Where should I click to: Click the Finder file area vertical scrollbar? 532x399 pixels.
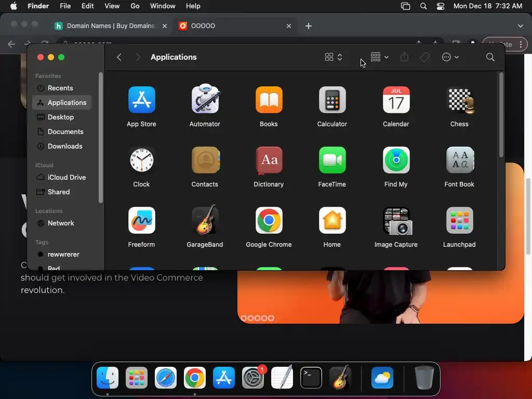pyautogui.click(x=501, y=115)
